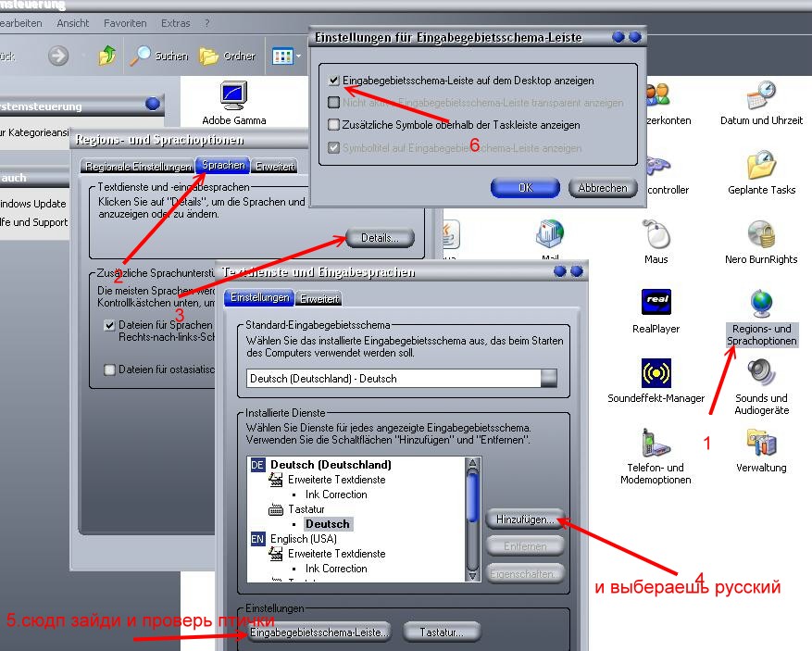Click the green Up folder toolbar icon
Viewport: 812px width, 651px height.
coord(107,56)
